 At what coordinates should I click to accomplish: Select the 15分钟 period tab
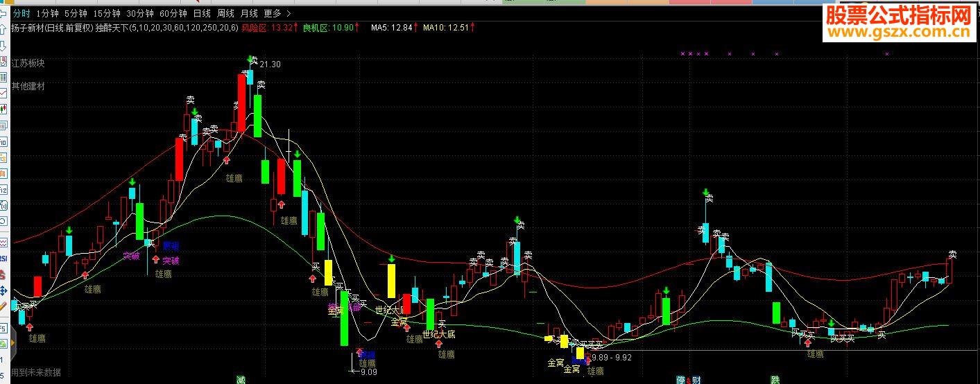[107, 13]
